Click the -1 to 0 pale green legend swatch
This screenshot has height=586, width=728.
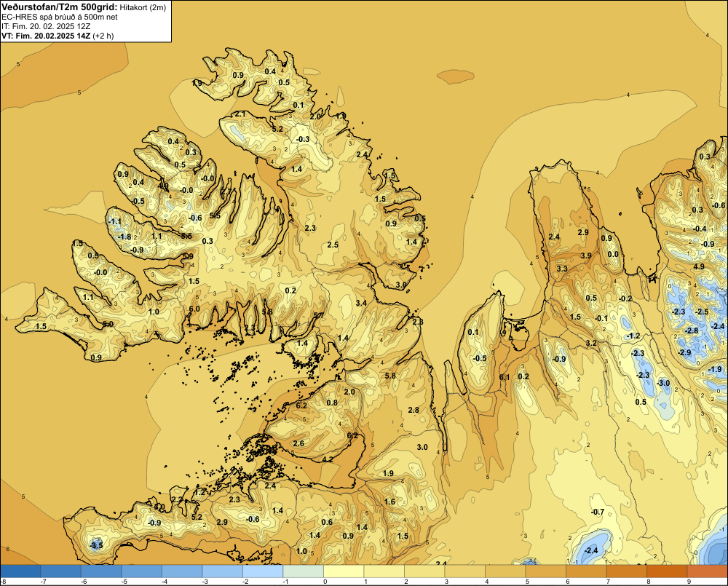click(x=303, y=571)
